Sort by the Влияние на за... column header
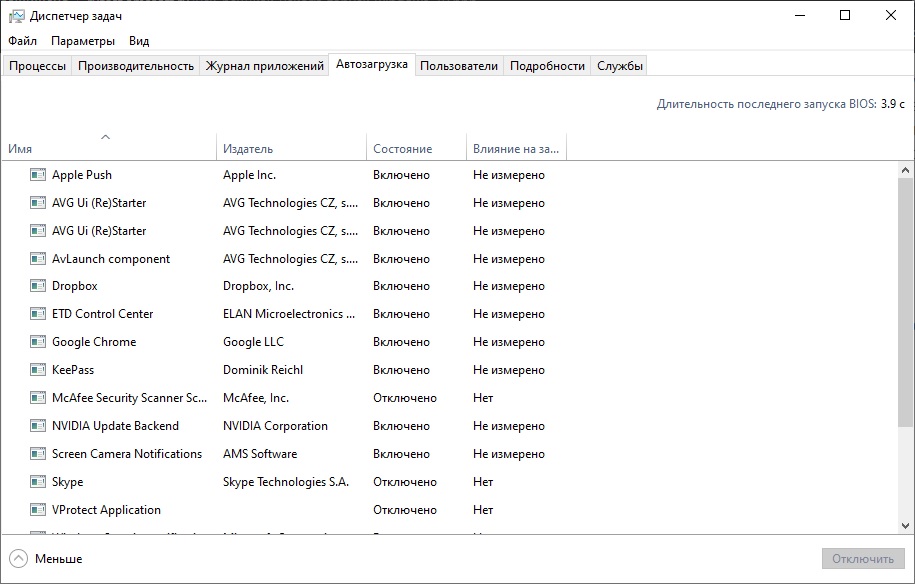 tap(516, 146)
